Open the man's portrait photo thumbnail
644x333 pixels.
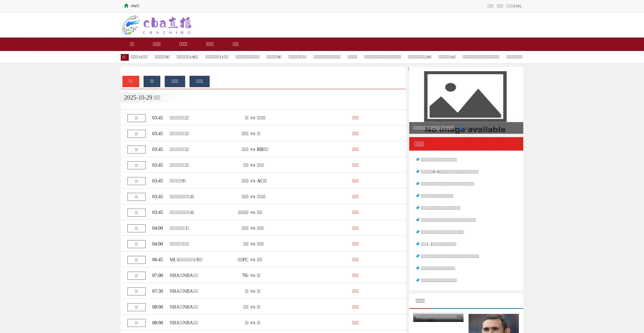(493, 323)
